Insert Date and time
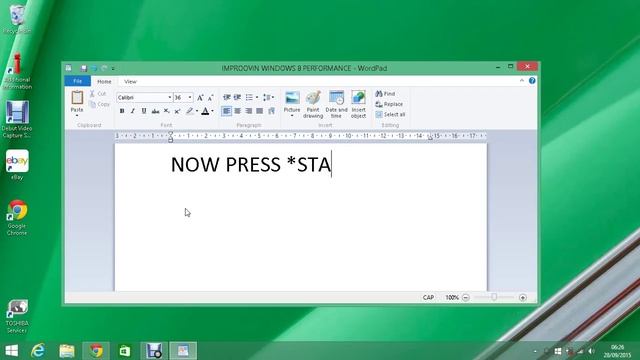 336,104
